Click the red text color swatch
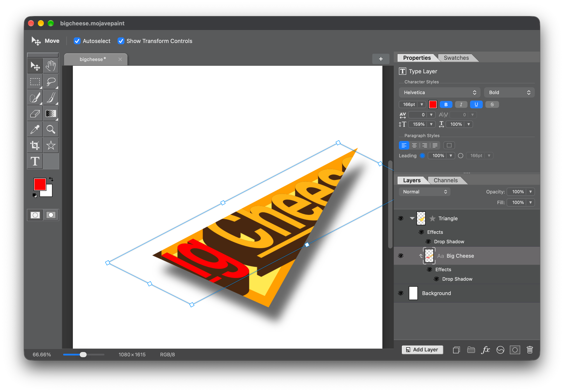Image resolution: width=564 pixels, height=392 pixels. pyautogui.click(x=433, y=104)
